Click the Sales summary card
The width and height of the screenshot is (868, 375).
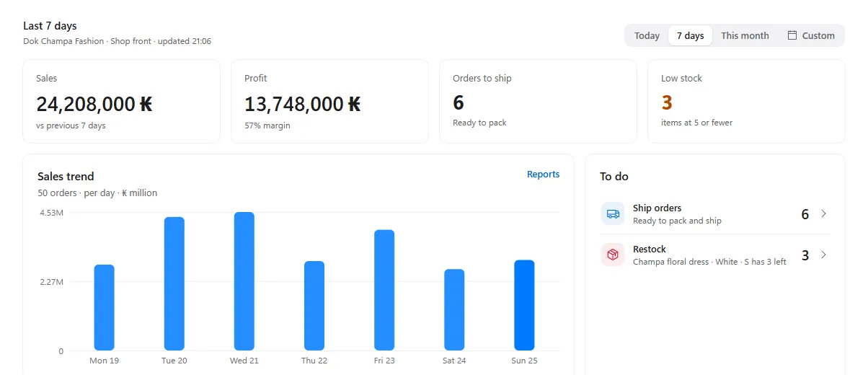pyautogui.click(x=121, y=101)
